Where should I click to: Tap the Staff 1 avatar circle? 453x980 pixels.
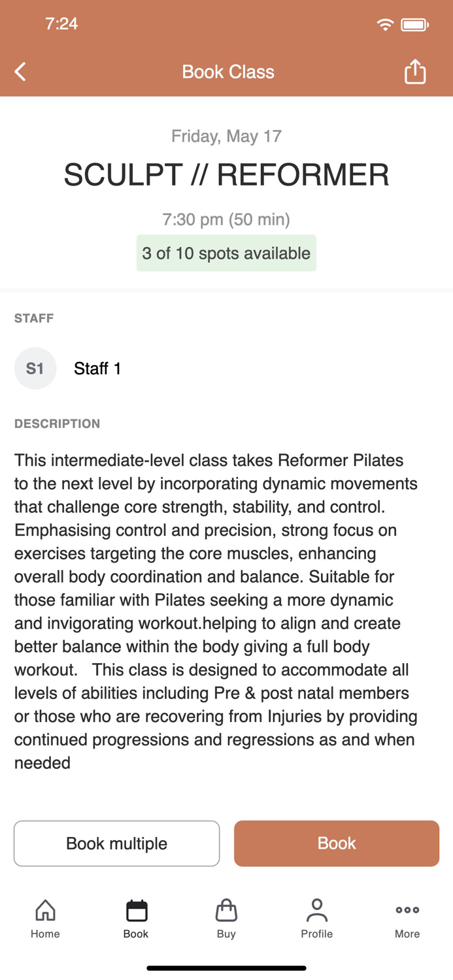click(x=35, y=368)
